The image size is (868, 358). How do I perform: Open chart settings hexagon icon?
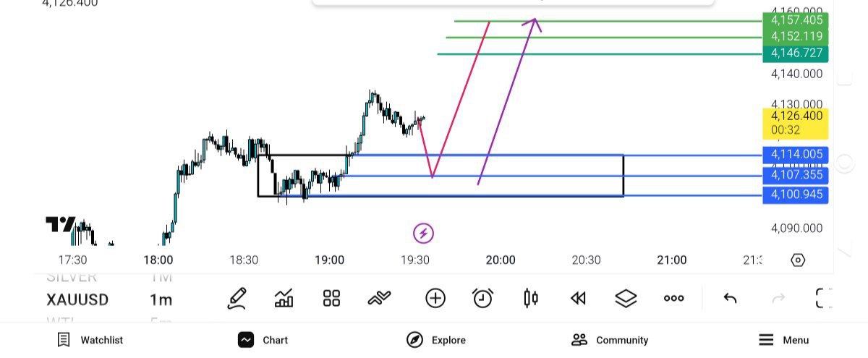798,260
